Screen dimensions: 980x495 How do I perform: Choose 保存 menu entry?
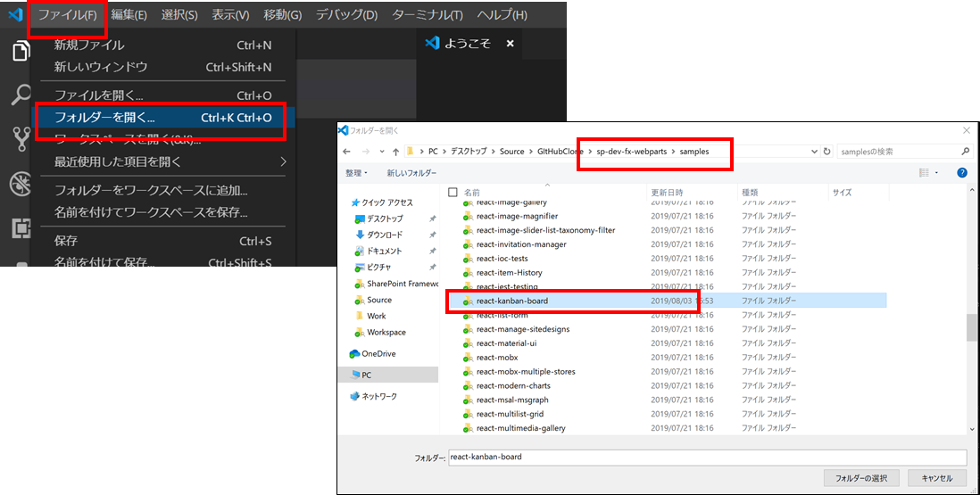[x=162, y=241]
